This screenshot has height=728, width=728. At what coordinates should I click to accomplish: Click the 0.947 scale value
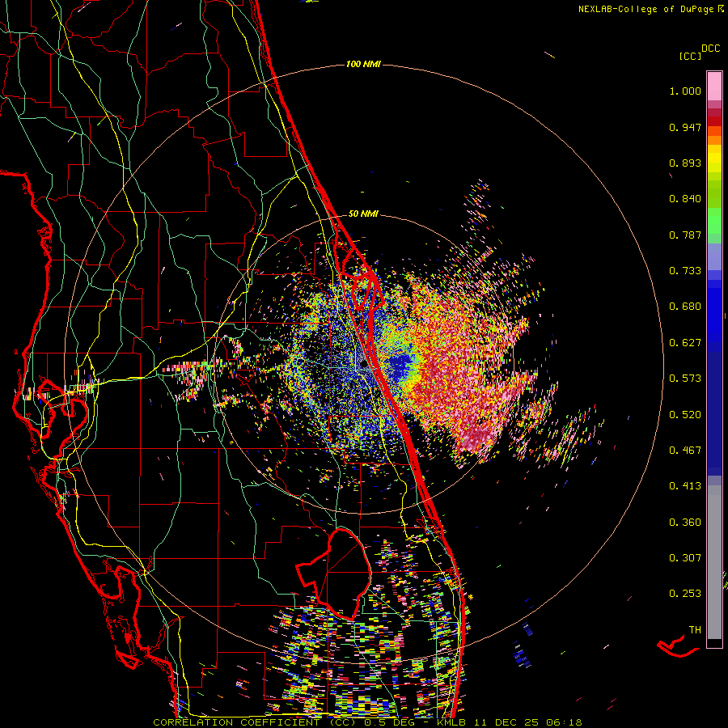tap(685, 127)
